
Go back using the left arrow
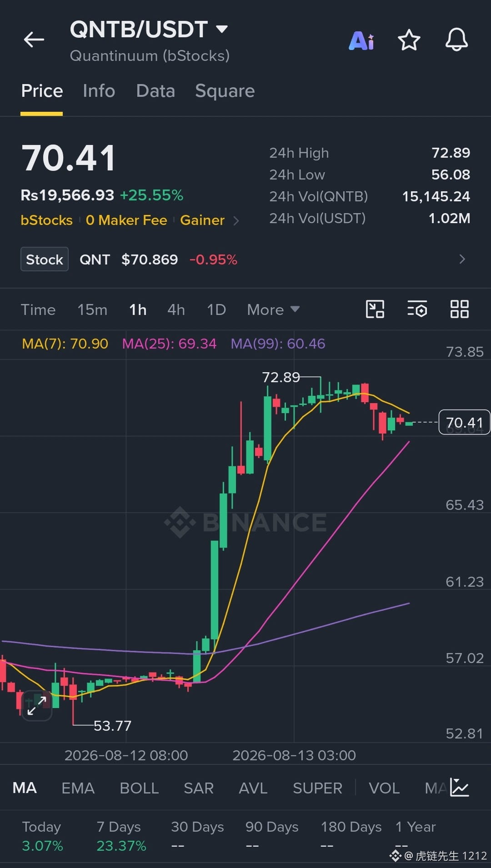(34, 40)
